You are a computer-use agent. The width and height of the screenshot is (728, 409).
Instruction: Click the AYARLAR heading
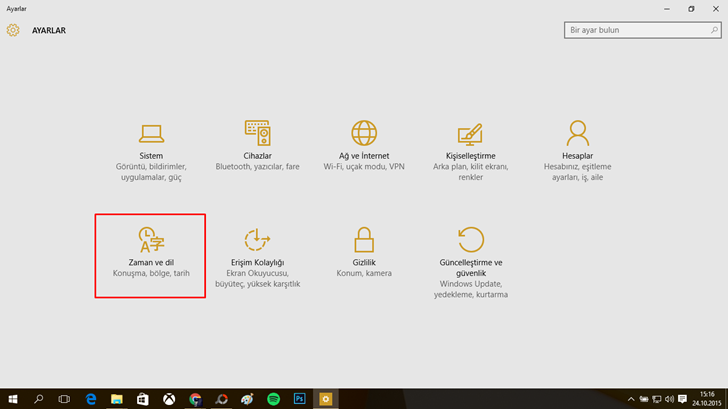pyautogui.click(x=49, y=31)
